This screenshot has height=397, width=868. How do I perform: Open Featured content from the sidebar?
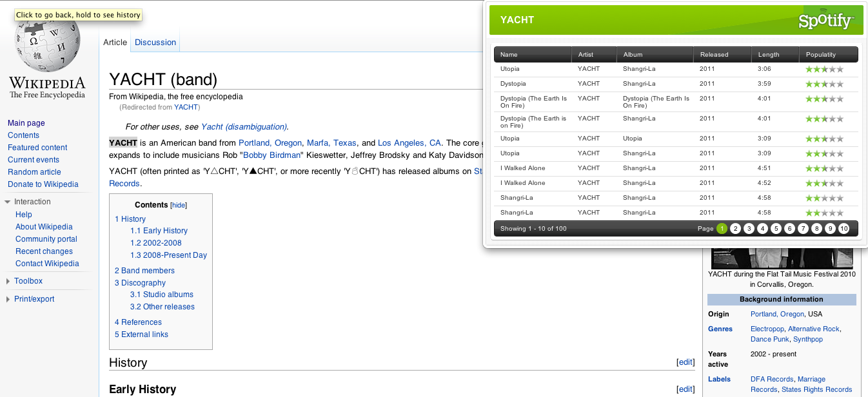click(x=37, y=148)
